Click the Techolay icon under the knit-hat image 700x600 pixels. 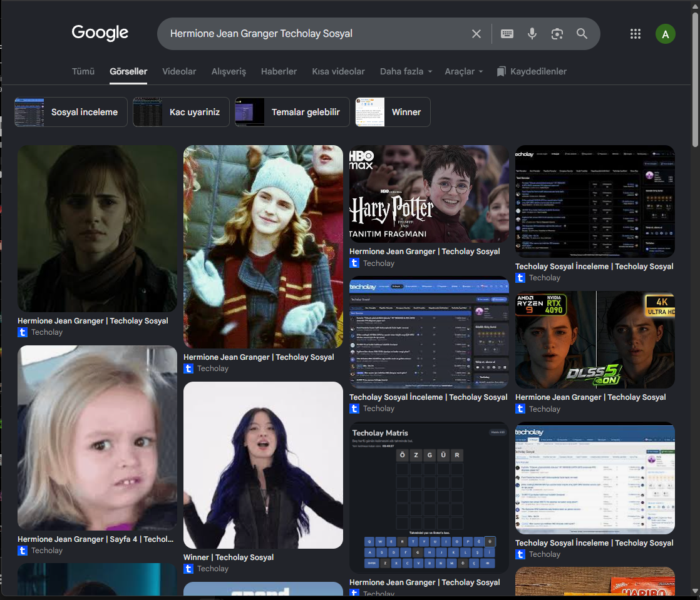(188, 369)
